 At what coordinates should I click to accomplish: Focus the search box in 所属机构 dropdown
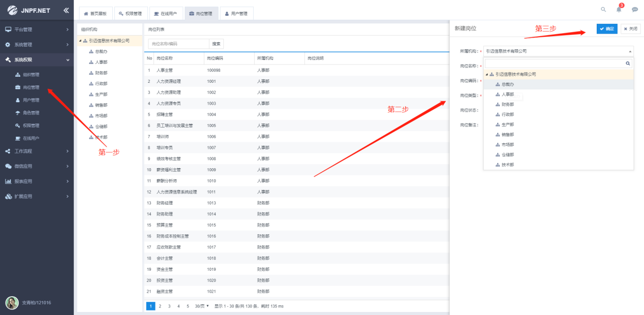(555, 64)
